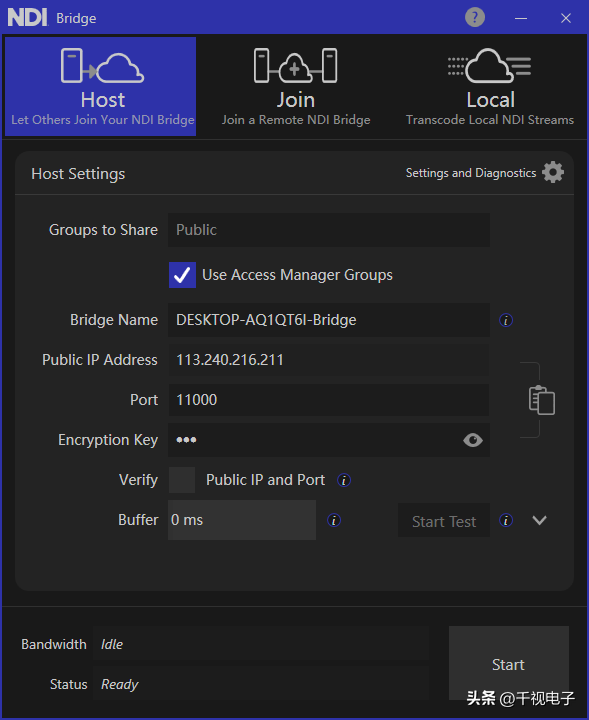Click the NDI logo in title bar
Screen dimensions: 589x720
pyautogui.click(x=28, y=17)
